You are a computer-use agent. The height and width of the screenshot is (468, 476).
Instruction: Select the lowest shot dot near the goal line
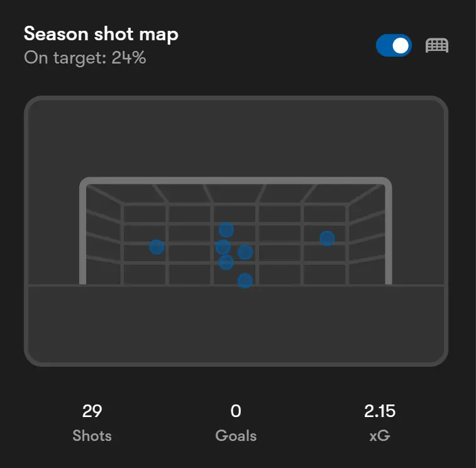tap(245, 281)
